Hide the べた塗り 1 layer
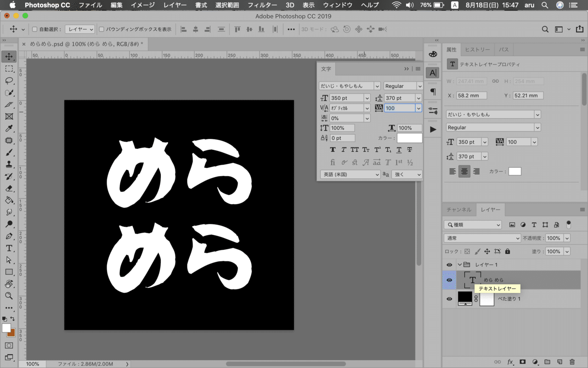This screenshot has height=368, width=588. (x=449, y=299)
